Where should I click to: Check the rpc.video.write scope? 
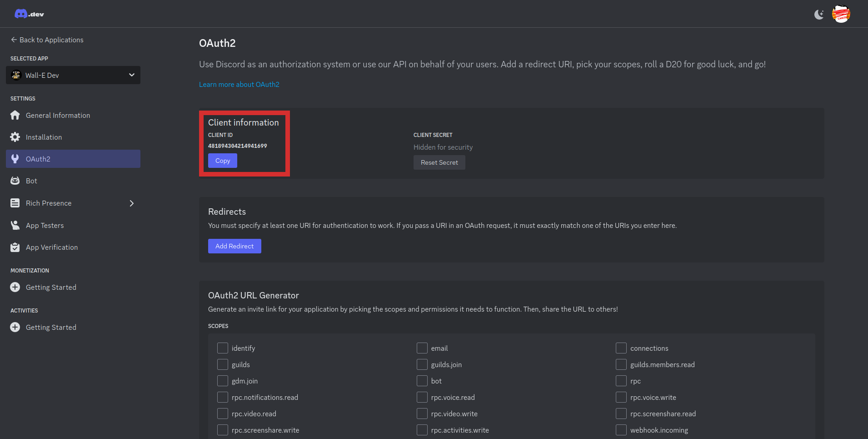coord(422,414)
